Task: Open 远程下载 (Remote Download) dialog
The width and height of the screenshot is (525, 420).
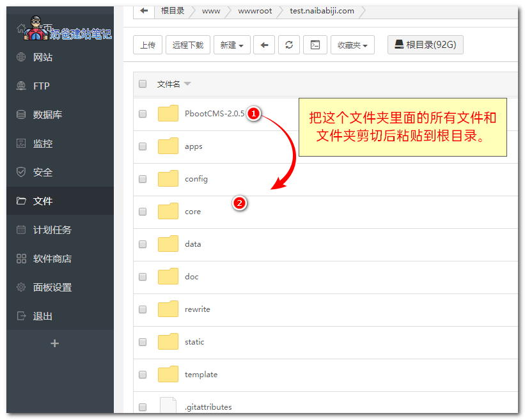Action: click(187, 45)
